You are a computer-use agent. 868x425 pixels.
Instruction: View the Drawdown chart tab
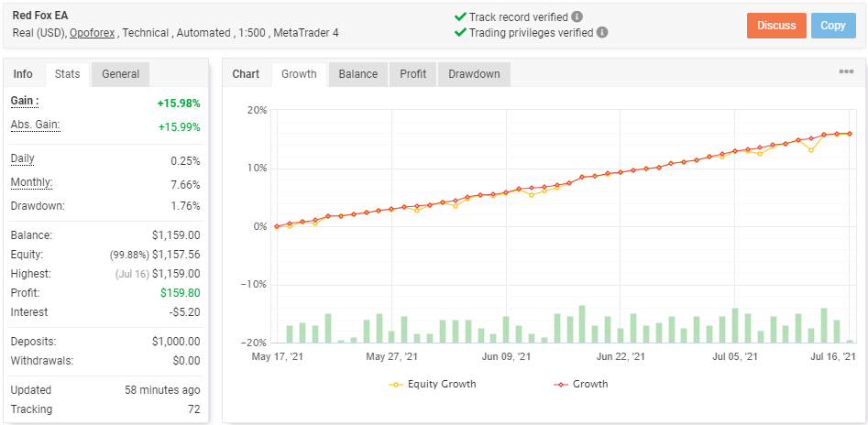click(474, 74)
